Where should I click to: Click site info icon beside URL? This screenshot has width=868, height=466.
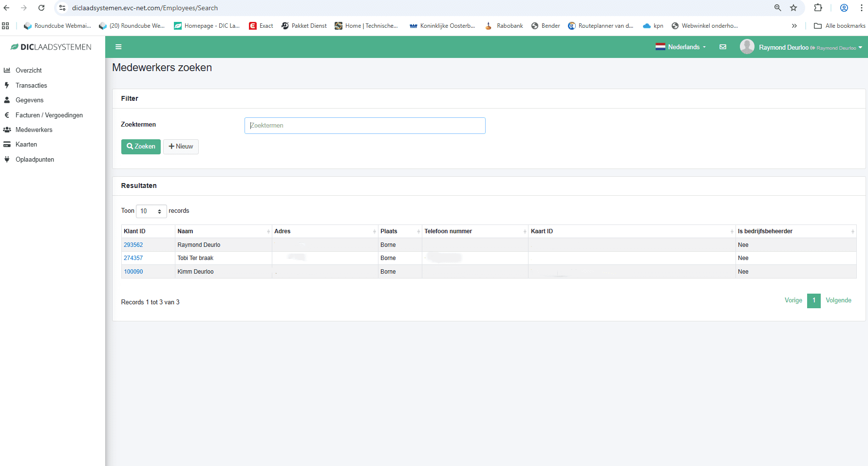click(62, 8)
